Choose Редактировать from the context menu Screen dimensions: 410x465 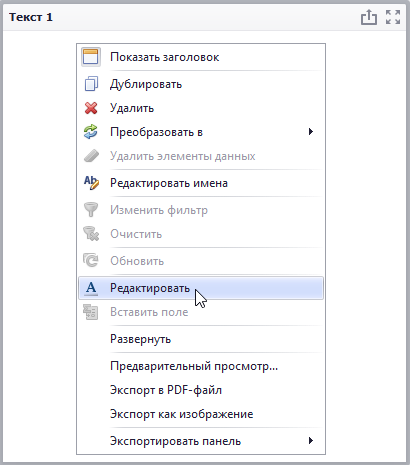pos(201,288)
